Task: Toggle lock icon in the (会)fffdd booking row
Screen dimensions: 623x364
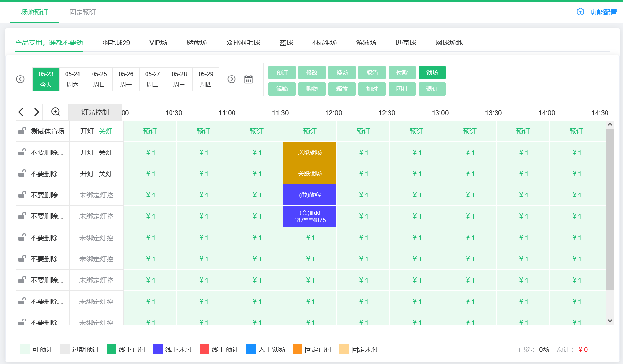Action: [22, 216]
